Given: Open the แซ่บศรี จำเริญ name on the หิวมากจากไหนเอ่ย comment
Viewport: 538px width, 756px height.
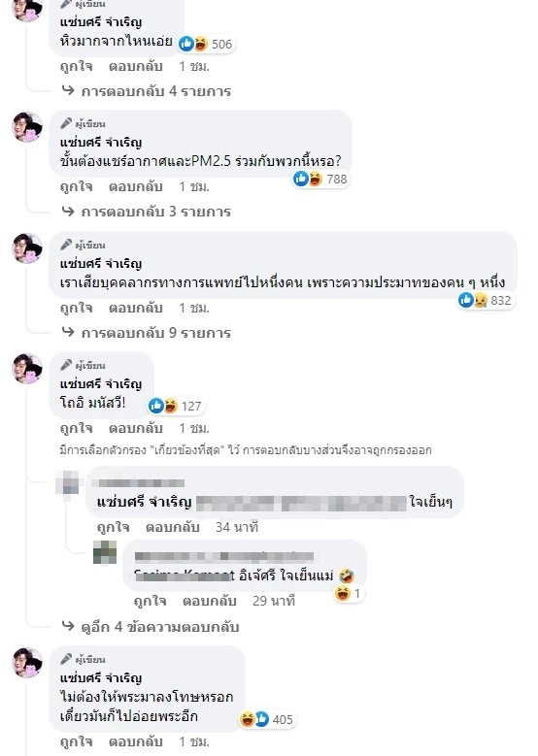Looking at the screenshot, I should 101,22.
